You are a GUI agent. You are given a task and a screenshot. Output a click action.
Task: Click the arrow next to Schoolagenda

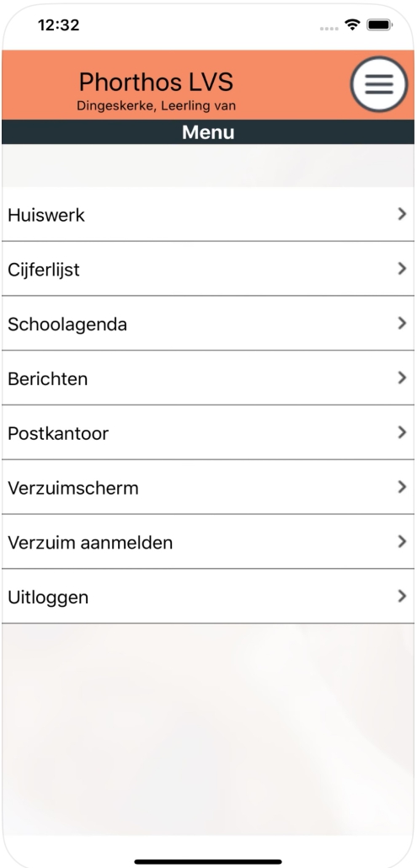tap(402, 324)
